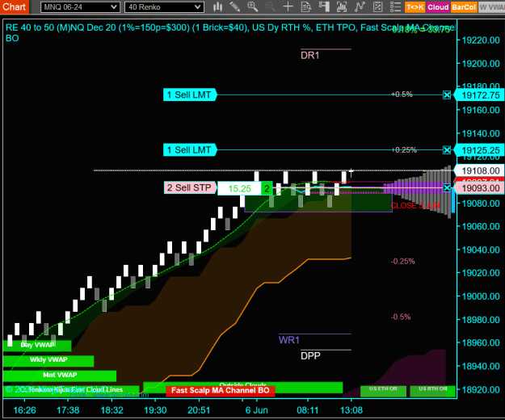This screenshot has width=505, height=420.
Task: Select the Chart tab
Action: tap(15, 6)
